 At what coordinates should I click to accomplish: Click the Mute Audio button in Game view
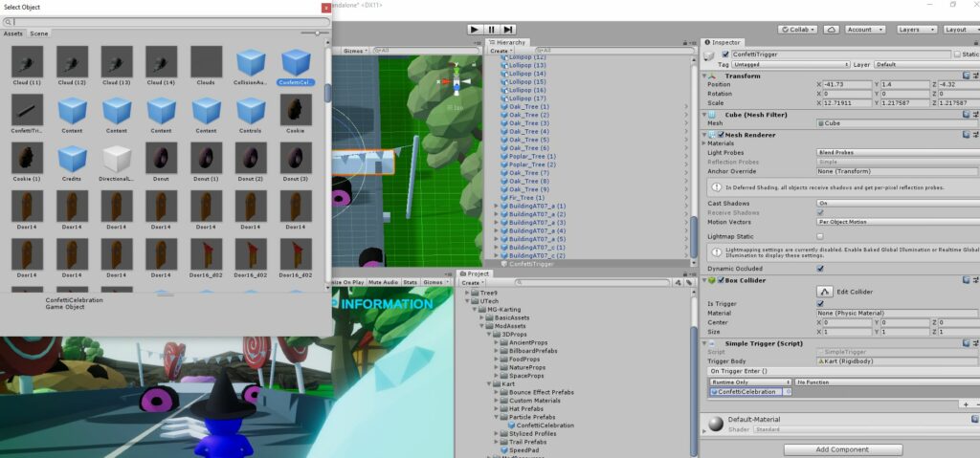point(383,282)
